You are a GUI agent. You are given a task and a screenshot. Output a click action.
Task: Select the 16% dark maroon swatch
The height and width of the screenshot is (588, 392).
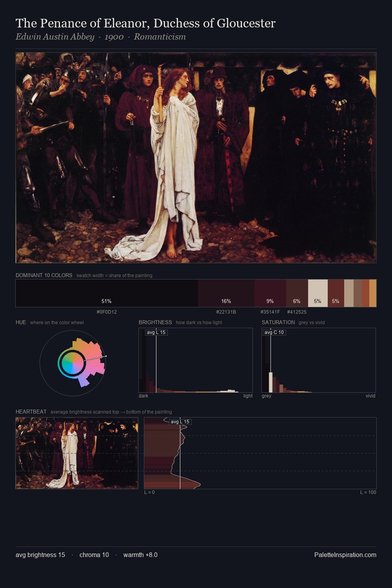(x=226, y=293)
